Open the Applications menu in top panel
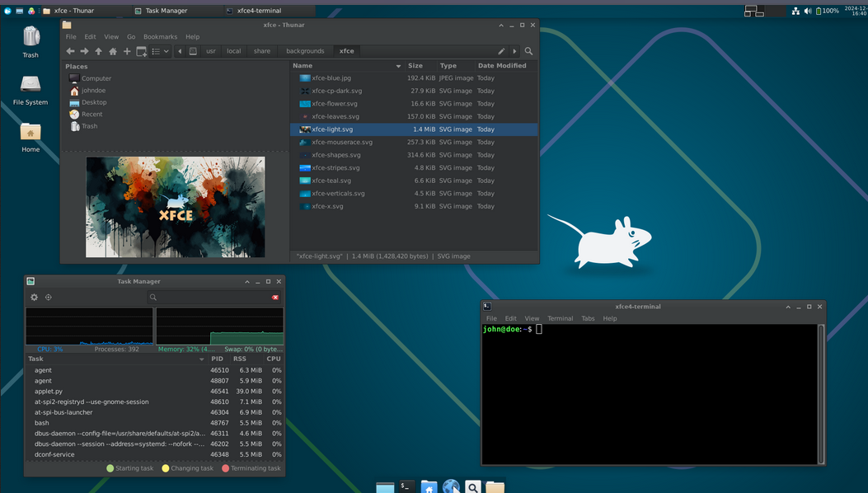This screenshot has width=868, height=493. click(x=7, y=11)
